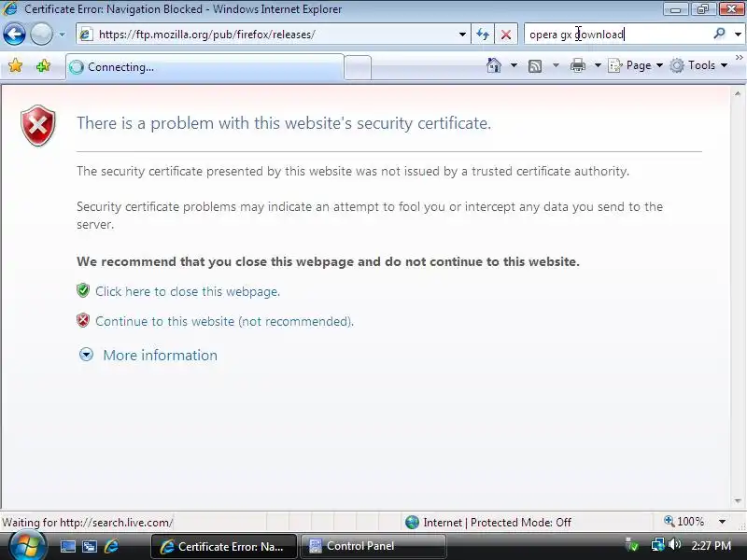Screen dimensions: 747x560
Task: Click the RSS Feeds icon
Action: (x=535, y=65)
